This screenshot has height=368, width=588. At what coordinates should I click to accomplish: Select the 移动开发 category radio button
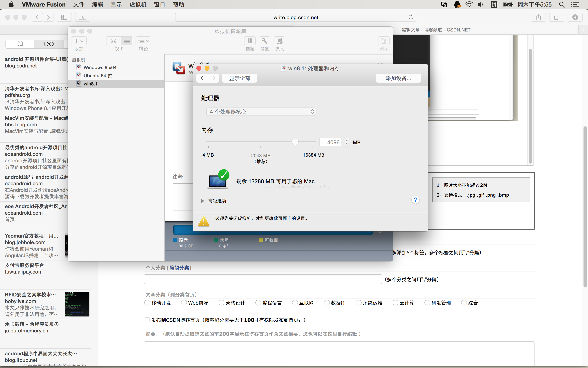(147, 303)
